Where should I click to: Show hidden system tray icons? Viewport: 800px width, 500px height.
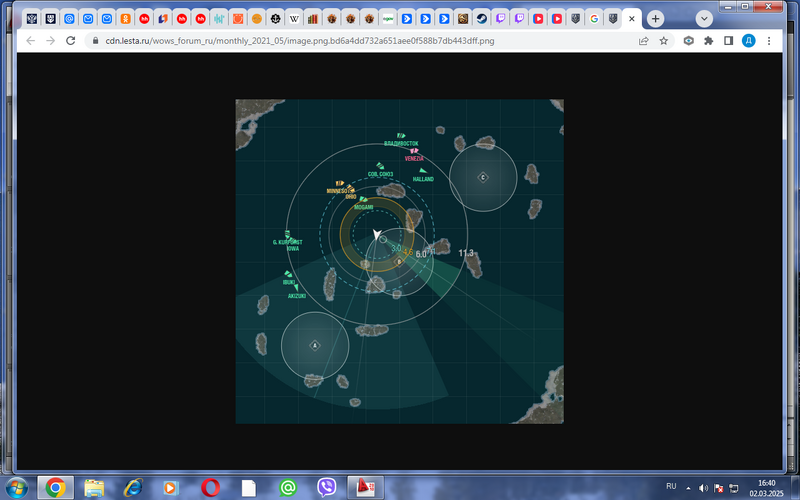pyautogui.click(x=688, y=488)
